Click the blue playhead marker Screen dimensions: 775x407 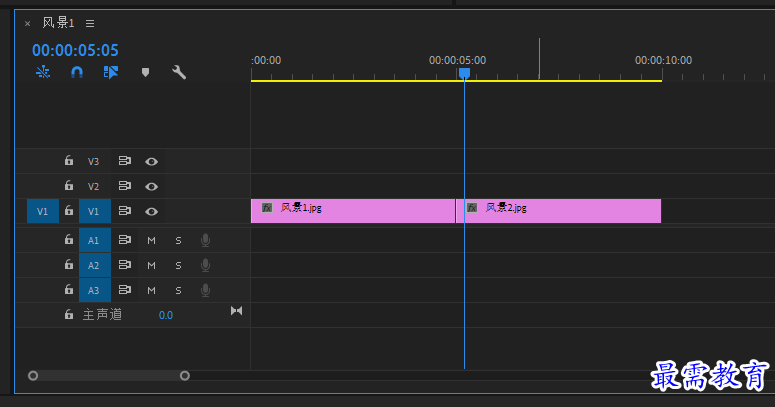coord(464,74)
